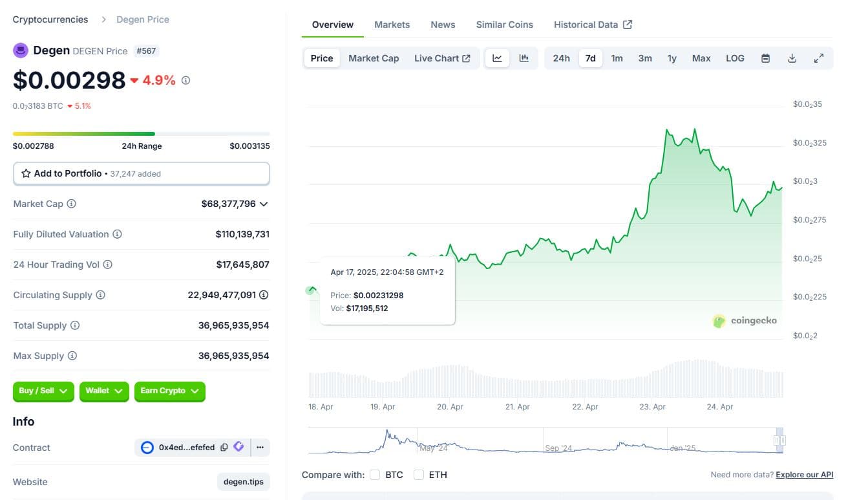Click the Market Cap info icon
Viewport: 868px width, 500px height.
[x=72, y=204]
